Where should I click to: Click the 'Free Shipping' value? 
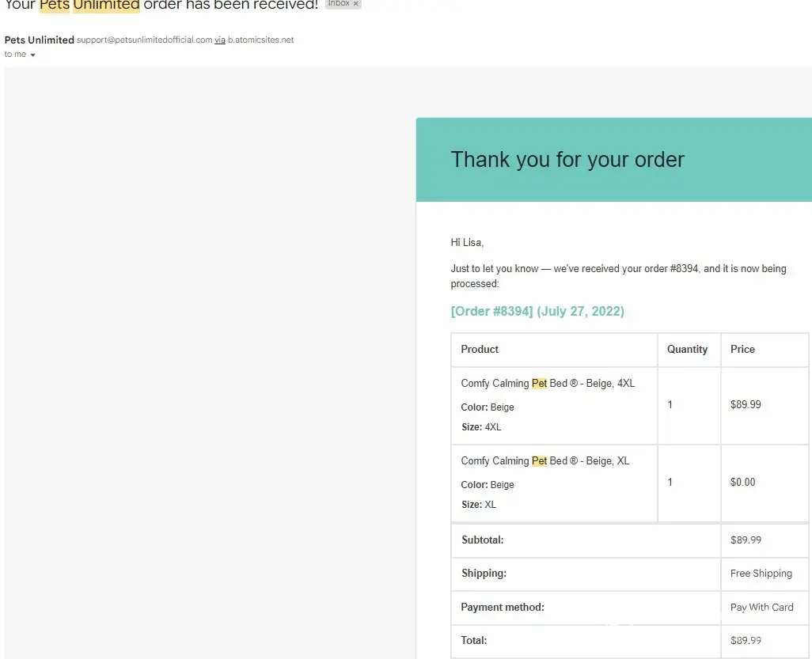761,573
